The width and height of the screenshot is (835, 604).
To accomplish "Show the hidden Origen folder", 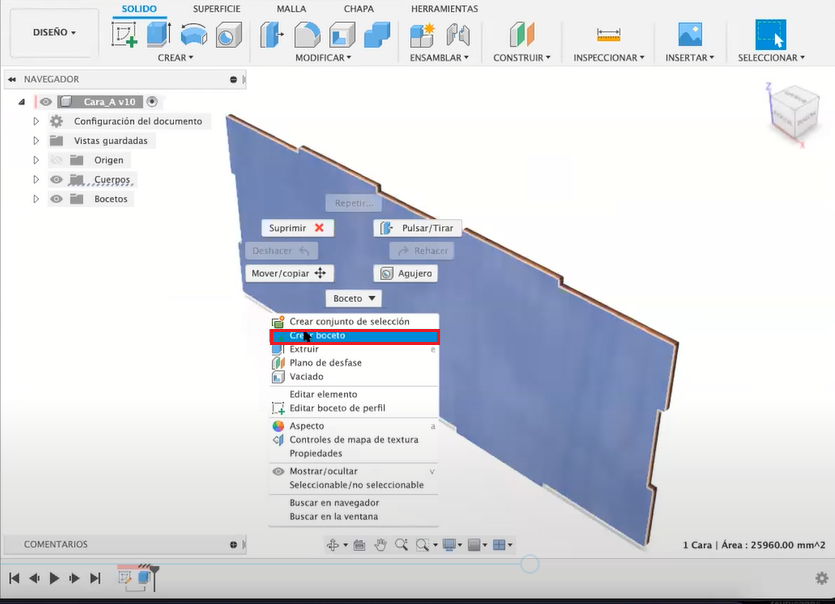I will pos(56,160).
